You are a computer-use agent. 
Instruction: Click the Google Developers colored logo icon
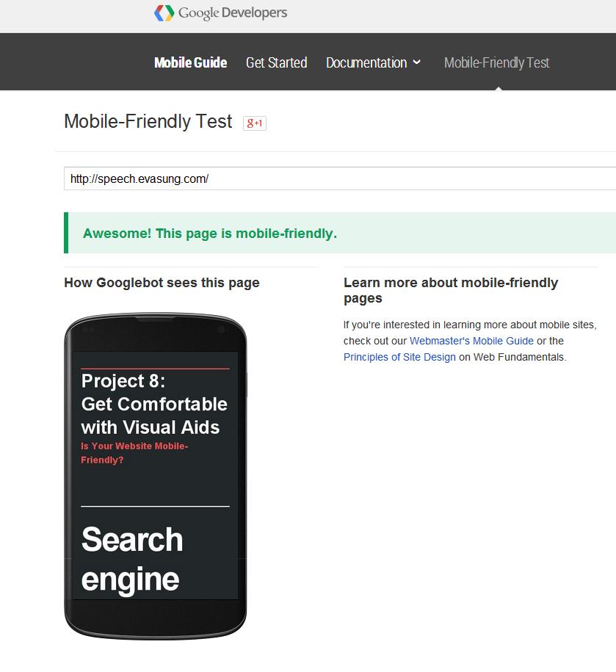164,13
